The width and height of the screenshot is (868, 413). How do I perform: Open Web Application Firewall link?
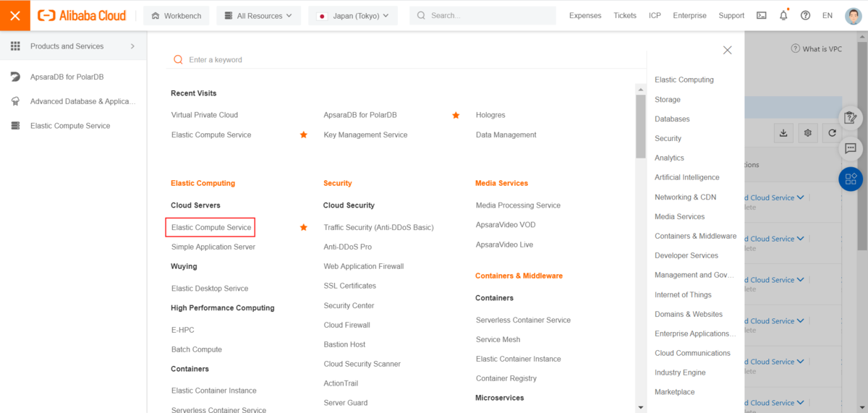pos(364,266)
